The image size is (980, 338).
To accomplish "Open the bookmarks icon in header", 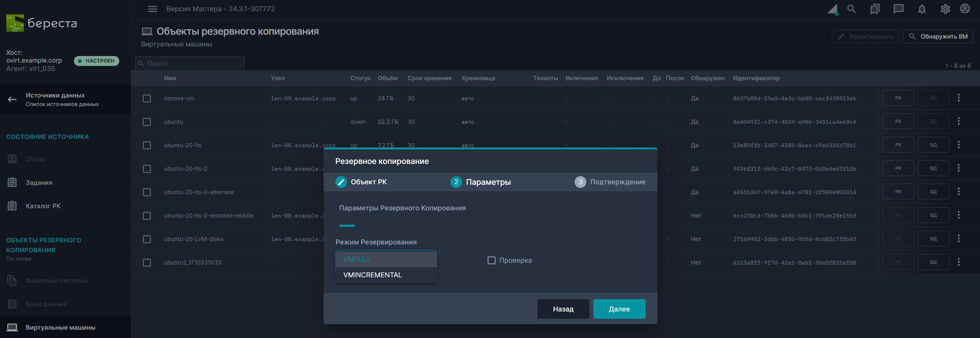I will (x=875, y=9).
